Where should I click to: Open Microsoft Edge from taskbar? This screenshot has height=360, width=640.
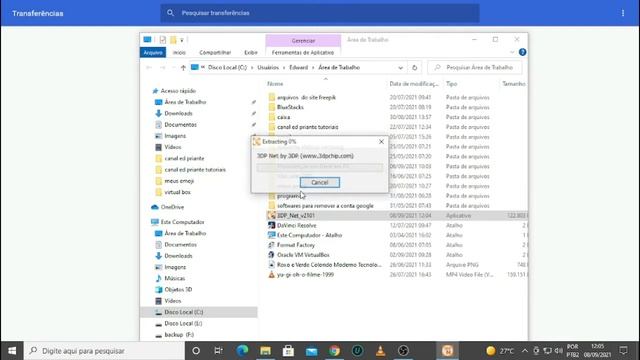(242, 351)
